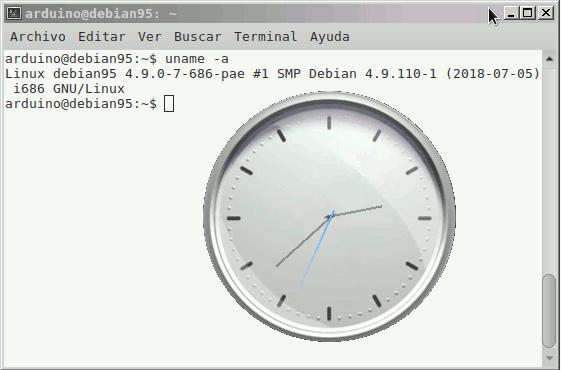The image size is (561, 370).
Task: Click the terminal icon in the title bar
Action: [14, 13]
